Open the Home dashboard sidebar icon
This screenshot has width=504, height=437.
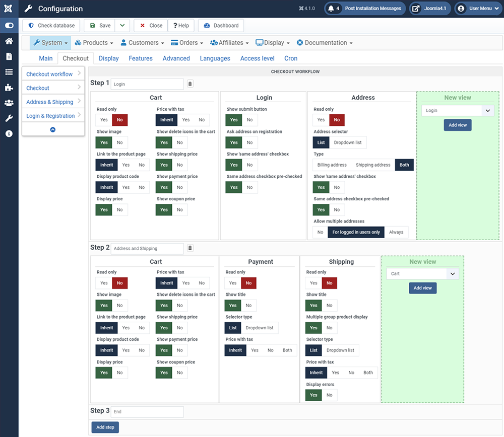9,41
